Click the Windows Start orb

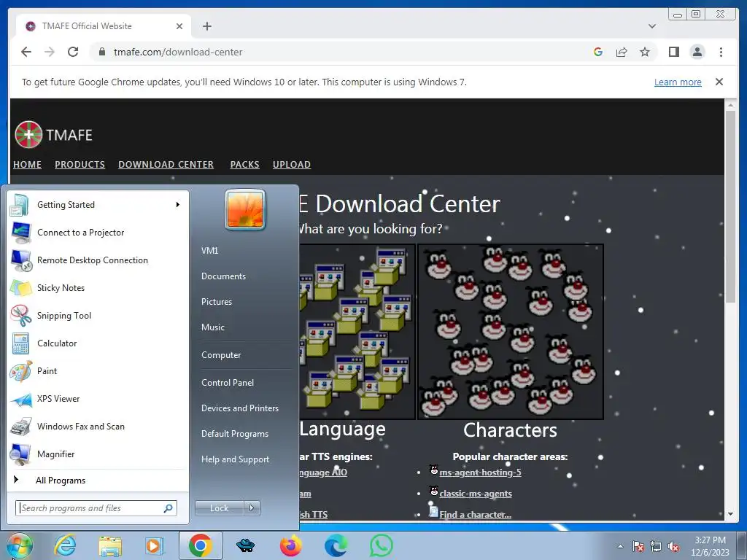click(20, 545)
